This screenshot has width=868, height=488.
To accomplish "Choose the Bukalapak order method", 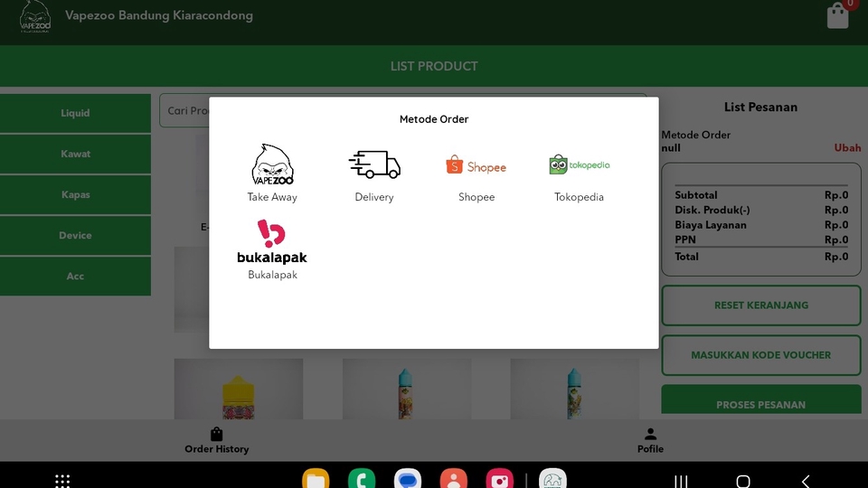I will click(272, 250).
